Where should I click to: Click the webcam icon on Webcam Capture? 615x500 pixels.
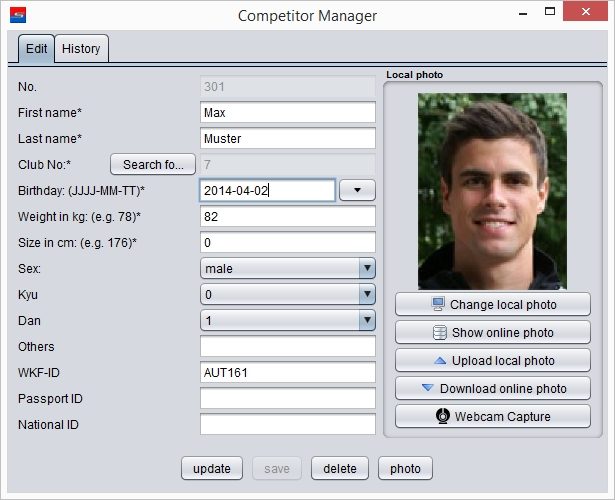point(443,416)
